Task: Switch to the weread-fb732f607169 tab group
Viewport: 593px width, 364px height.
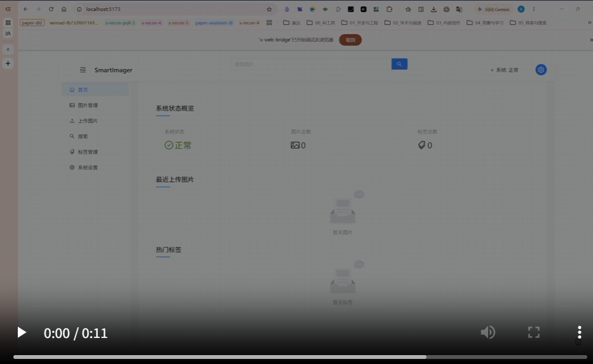Action: tap(73, 23)
